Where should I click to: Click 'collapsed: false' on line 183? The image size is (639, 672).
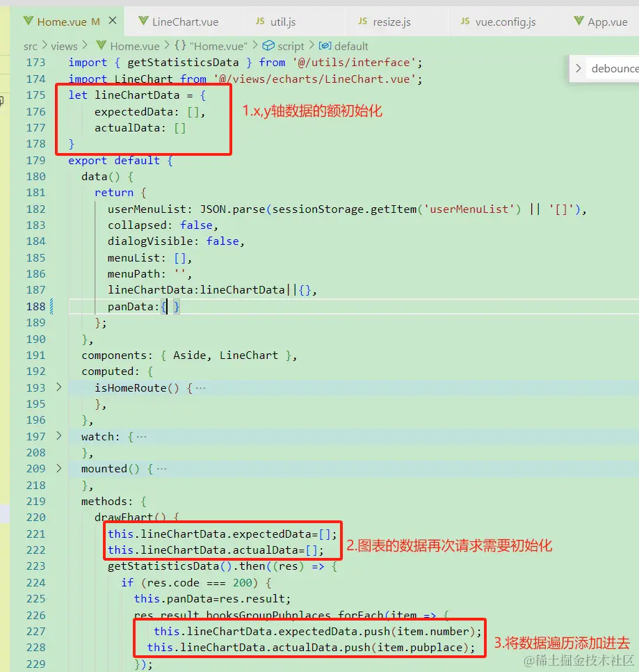tap(160, 225)
